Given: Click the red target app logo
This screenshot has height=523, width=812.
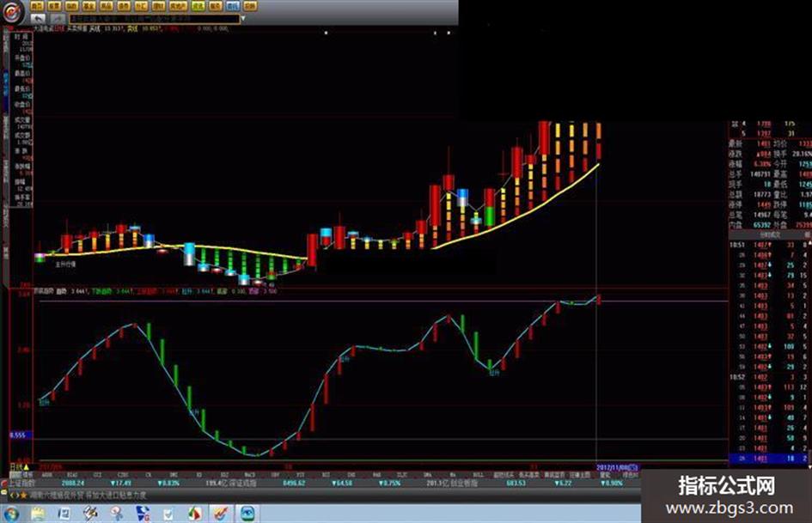Looking at the screenshot, I should pos(12,11).
